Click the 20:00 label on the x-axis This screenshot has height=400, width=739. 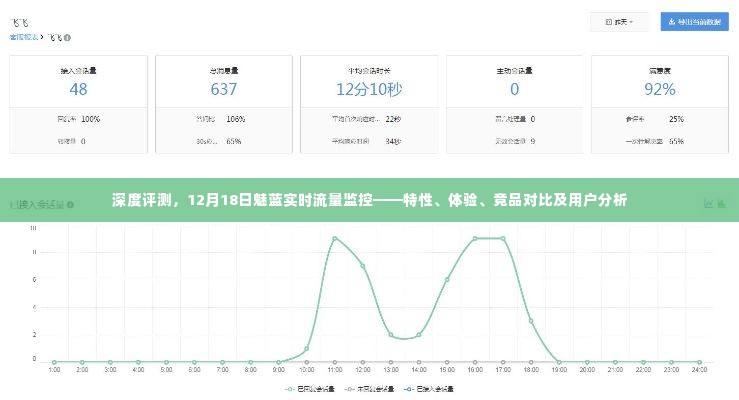(587, 370)
